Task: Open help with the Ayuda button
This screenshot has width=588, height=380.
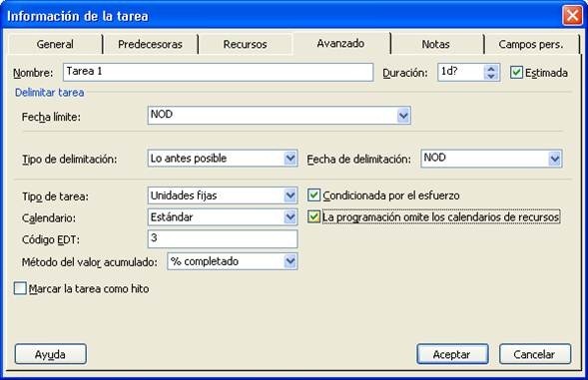Action: 51,354
